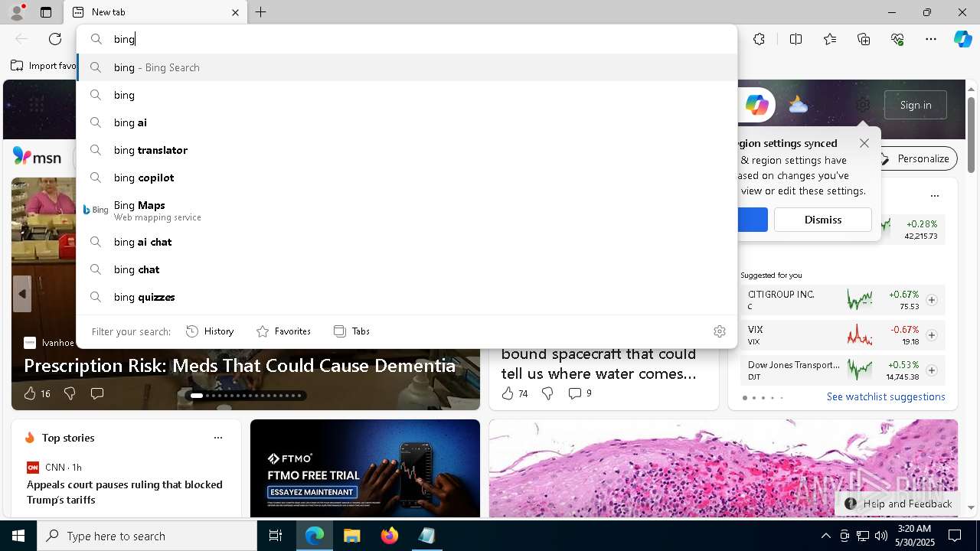
Task: Open the profile icon in title bar
Action: [x=17, y=12]
